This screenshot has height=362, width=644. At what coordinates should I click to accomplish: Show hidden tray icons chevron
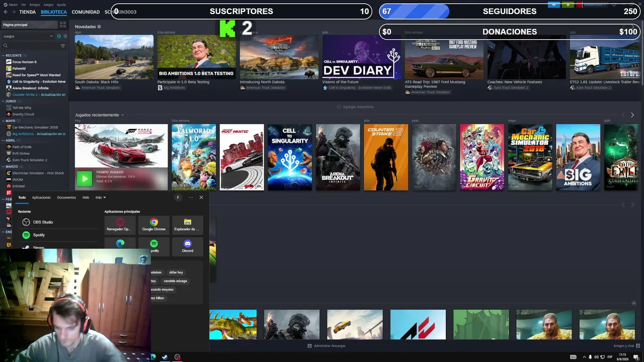pyautogui.click(x=584, y=357)
